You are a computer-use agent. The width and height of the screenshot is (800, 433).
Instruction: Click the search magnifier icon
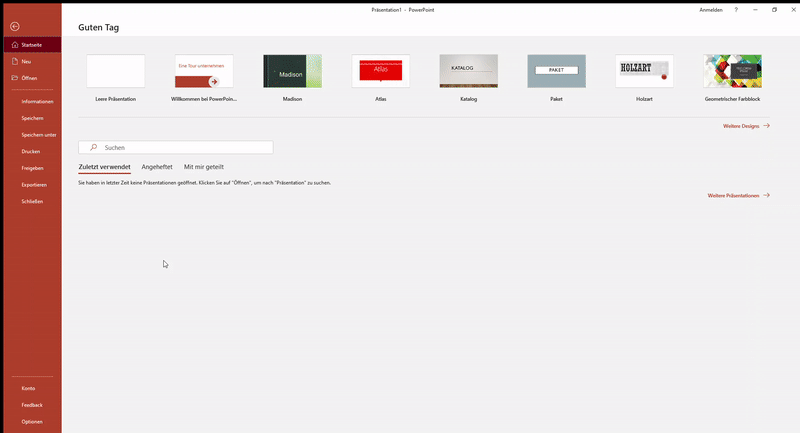(93, 147)
